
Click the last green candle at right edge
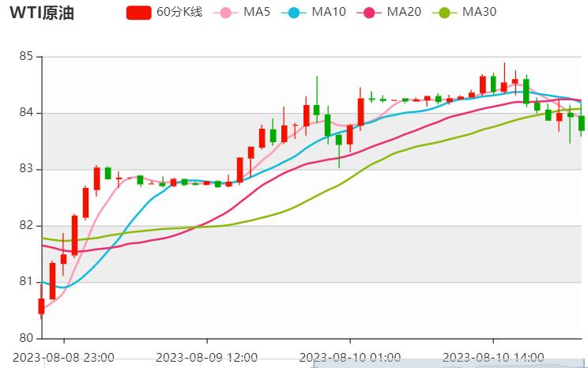582,123
